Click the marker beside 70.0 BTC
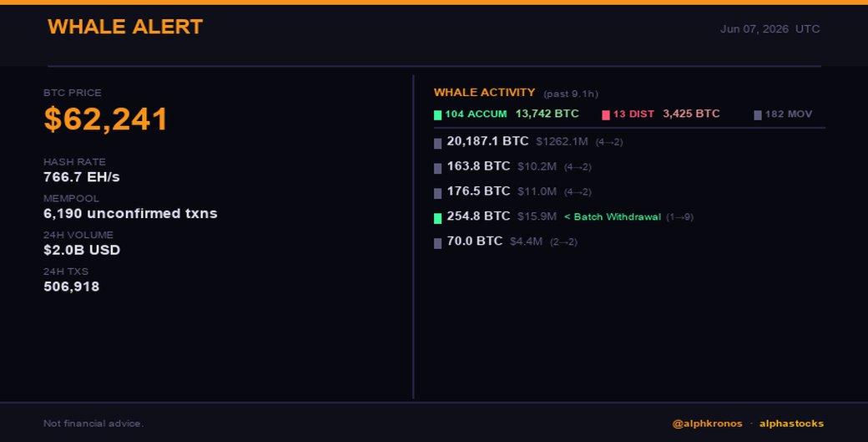Viewport: 868px width, 442px height. pyautogui.click(x=437, y=243)
